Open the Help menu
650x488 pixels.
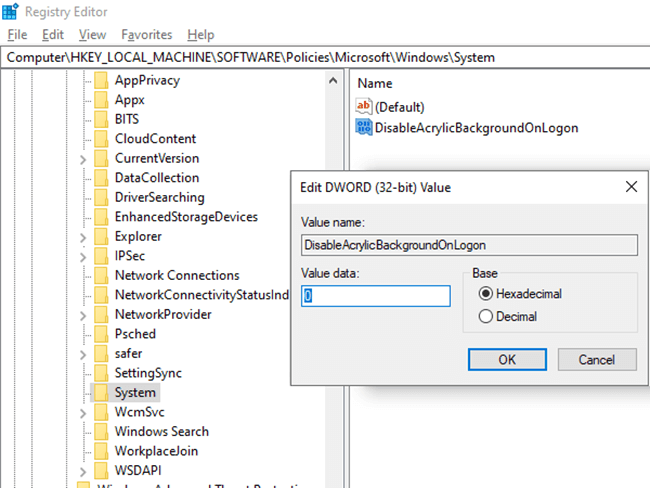[201, 34]
